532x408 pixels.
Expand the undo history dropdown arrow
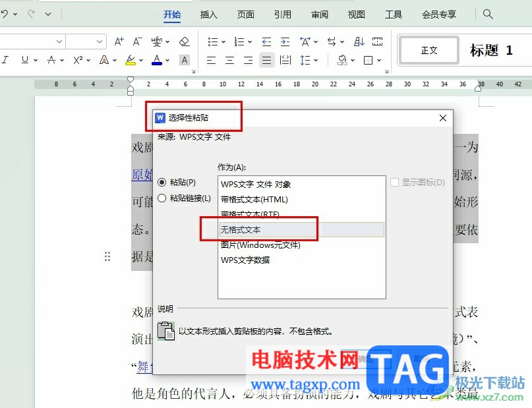[x=15, y=14]
